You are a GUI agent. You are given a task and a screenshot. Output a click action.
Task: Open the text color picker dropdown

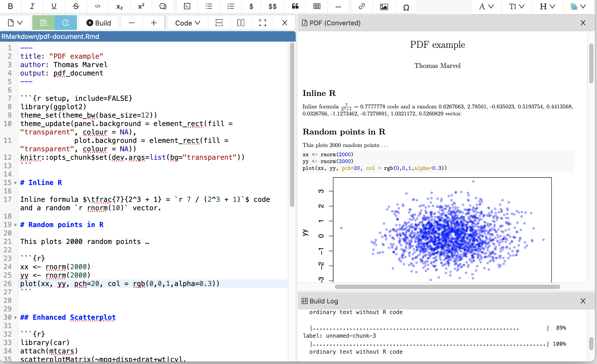[x=578, y=7]
